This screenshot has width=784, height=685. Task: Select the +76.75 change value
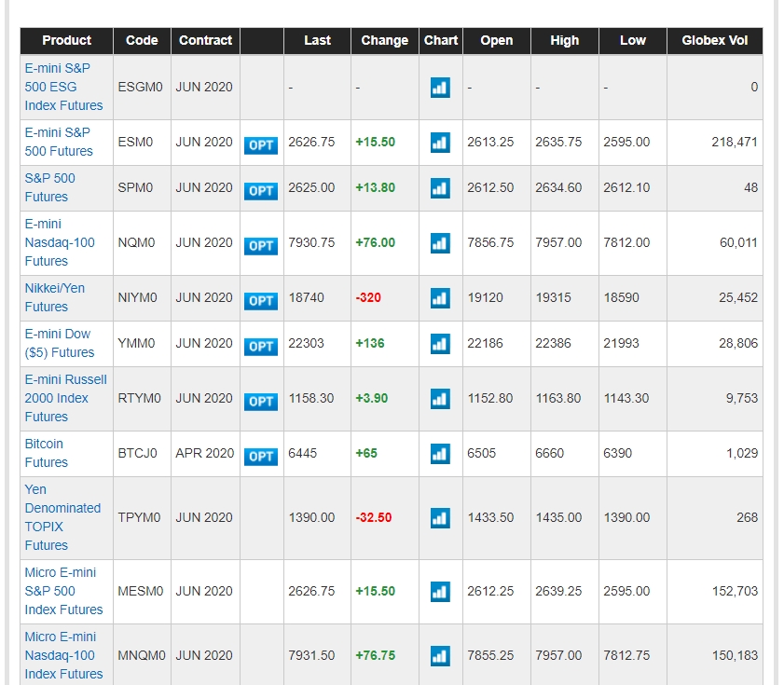[x=376, y=655]
